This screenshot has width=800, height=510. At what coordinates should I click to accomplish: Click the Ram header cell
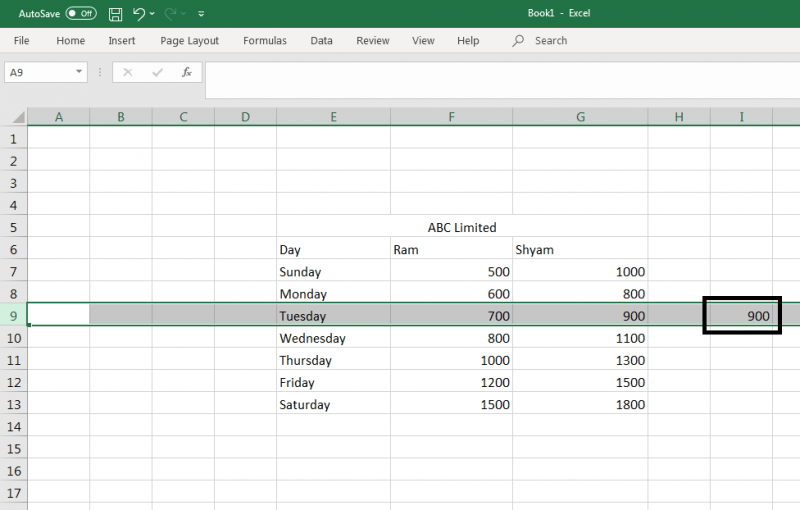(452, 250)
